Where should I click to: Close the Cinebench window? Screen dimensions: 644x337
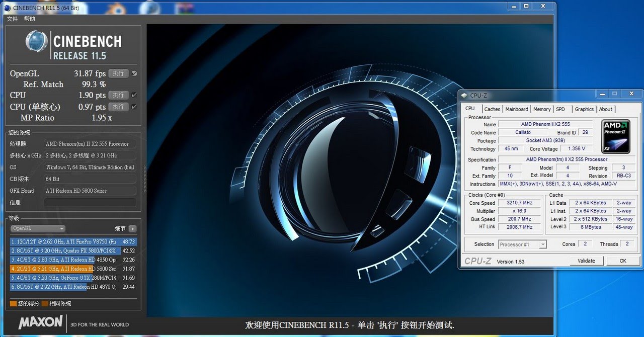pos(543,6)
